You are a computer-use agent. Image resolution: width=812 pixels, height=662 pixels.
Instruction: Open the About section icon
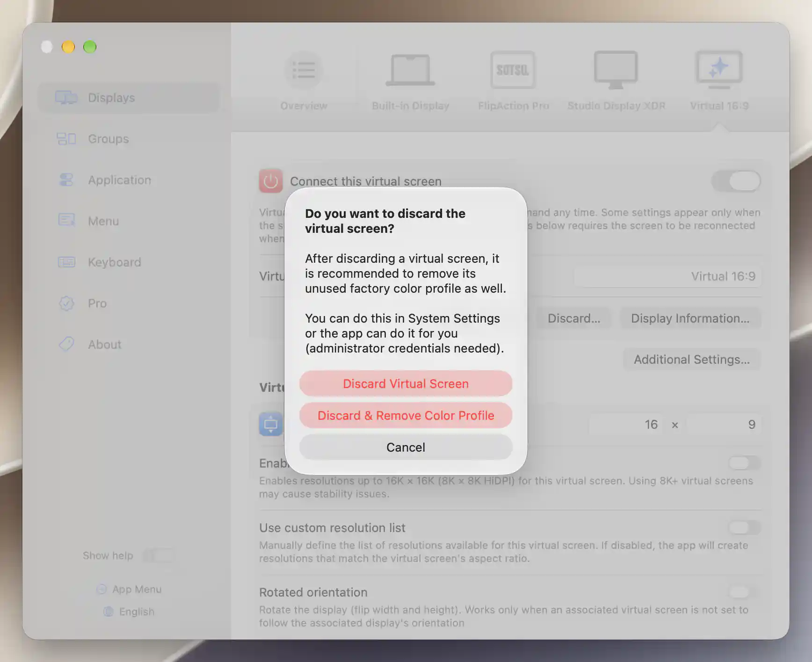tap(66, 345)
